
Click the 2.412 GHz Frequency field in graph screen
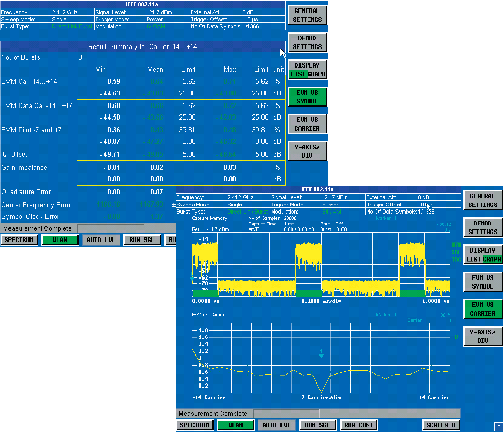[x=240, y=197]
